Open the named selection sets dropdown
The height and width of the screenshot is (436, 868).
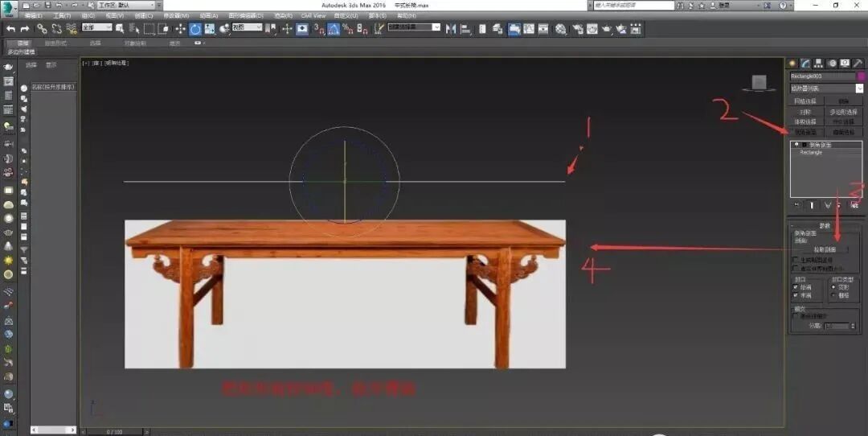[x=414, y=27]
